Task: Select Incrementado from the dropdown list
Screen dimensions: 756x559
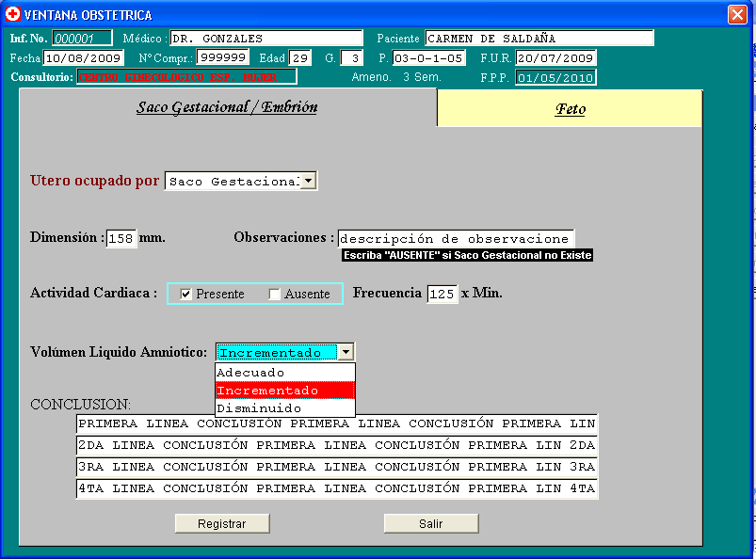Action: [285, 391]
